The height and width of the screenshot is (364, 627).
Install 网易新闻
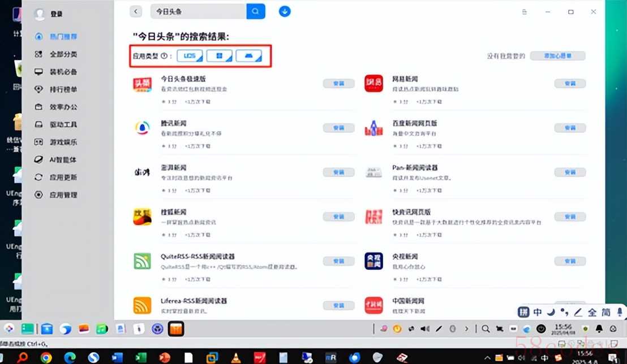[570, 84]
